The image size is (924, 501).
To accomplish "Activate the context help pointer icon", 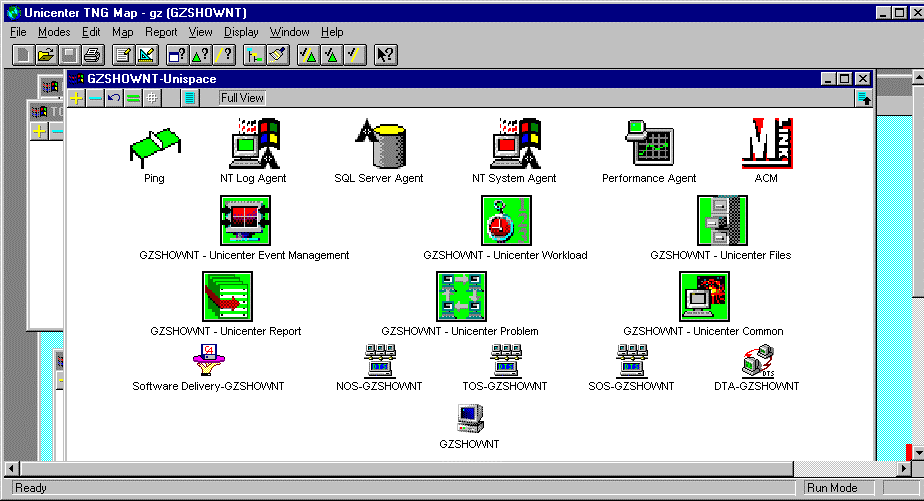I will point(385,55).
